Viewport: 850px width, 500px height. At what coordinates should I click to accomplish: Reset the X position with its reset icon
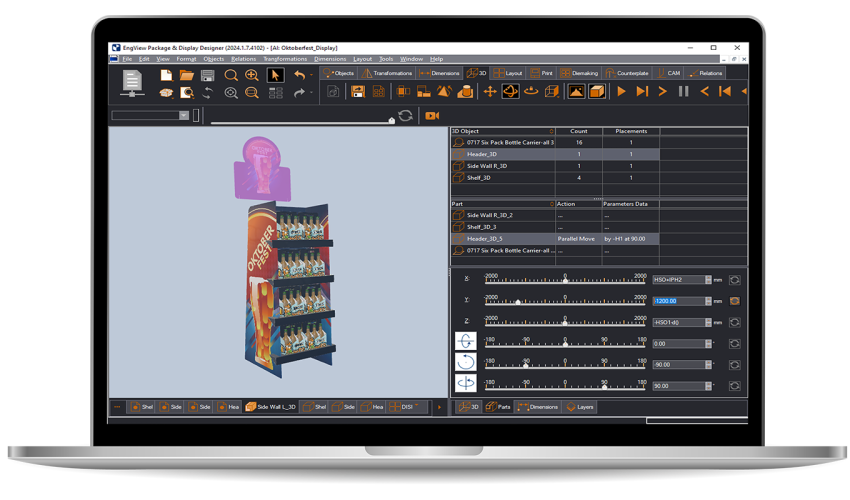pos(735,280)
